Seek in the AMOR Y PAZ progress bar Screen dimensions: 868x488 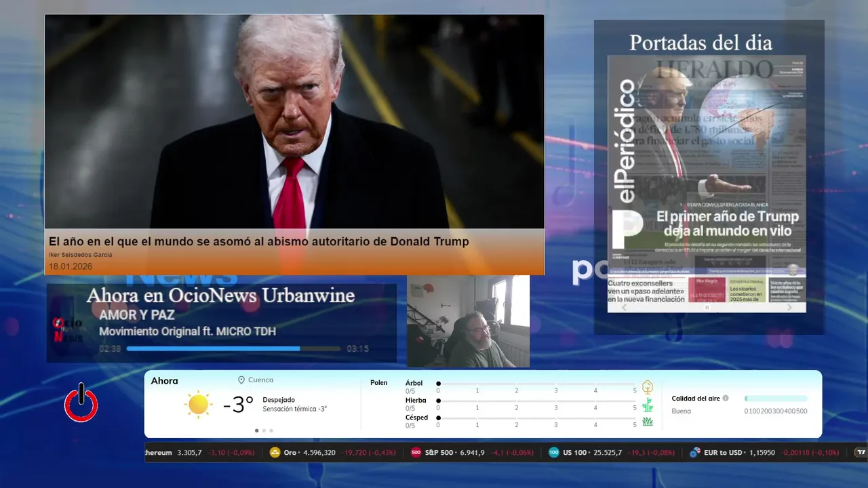pyautogui.click(x=234, y=349)
